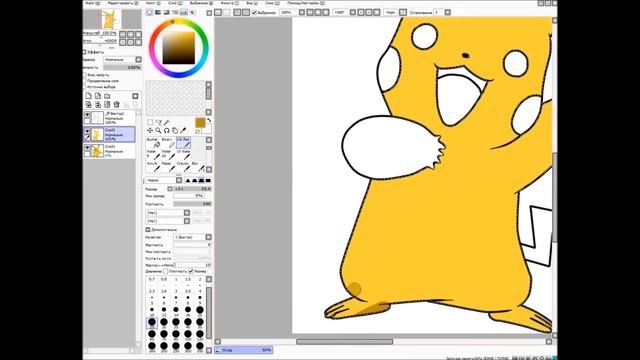Show the color wheel panel
640x360 pixels.
pos(149,13)
